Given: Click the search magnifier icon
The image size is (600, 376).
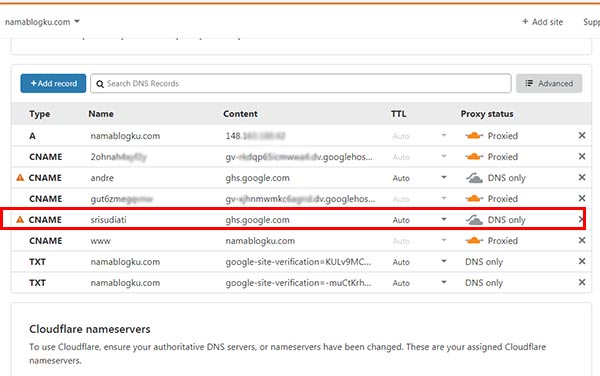Looking at the screenshot, I should pos(100,84).
